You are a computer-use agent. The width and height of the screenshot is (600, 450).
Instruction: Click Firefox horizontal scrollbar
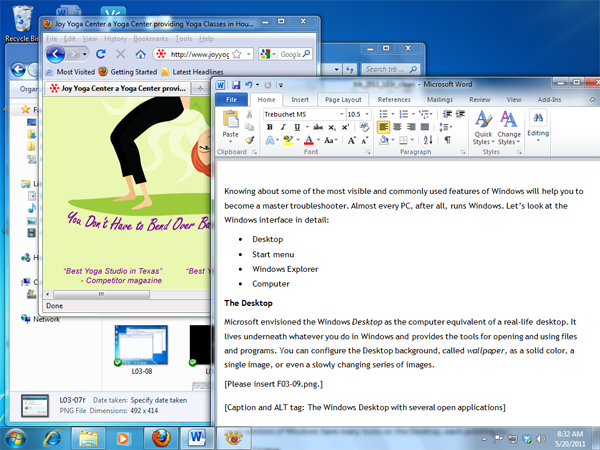(x=101, y=294)
